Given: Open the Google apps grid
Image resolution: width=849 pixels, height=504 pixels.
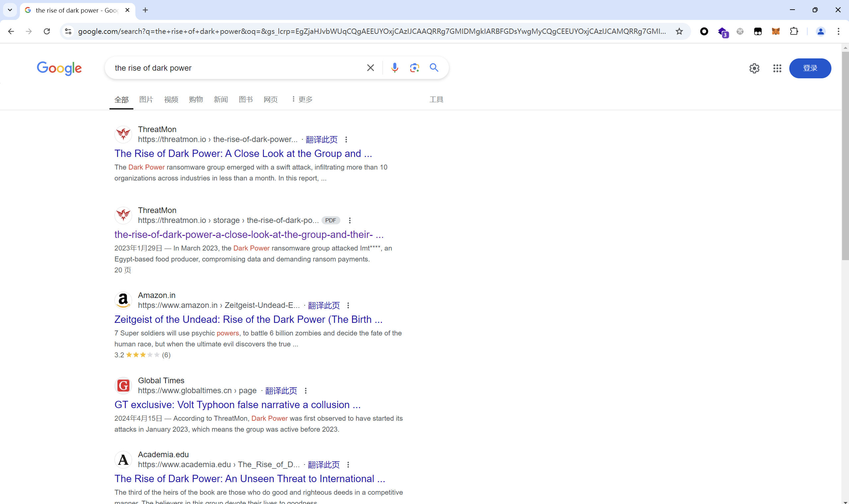Looking at the screenshot, I should coord(777,68).
